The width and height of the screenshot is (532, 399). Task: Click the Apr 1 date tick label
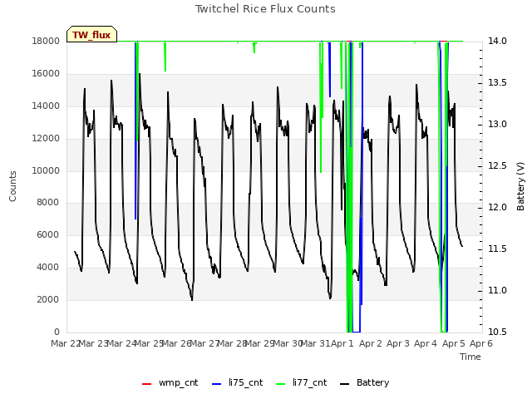[x=342, y=343]
